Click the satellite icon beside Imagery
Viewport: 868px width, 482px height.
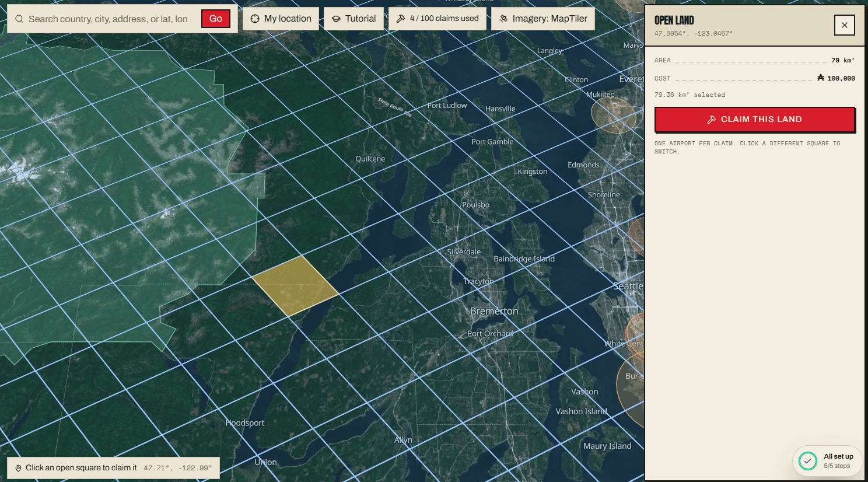click(503, 19)
